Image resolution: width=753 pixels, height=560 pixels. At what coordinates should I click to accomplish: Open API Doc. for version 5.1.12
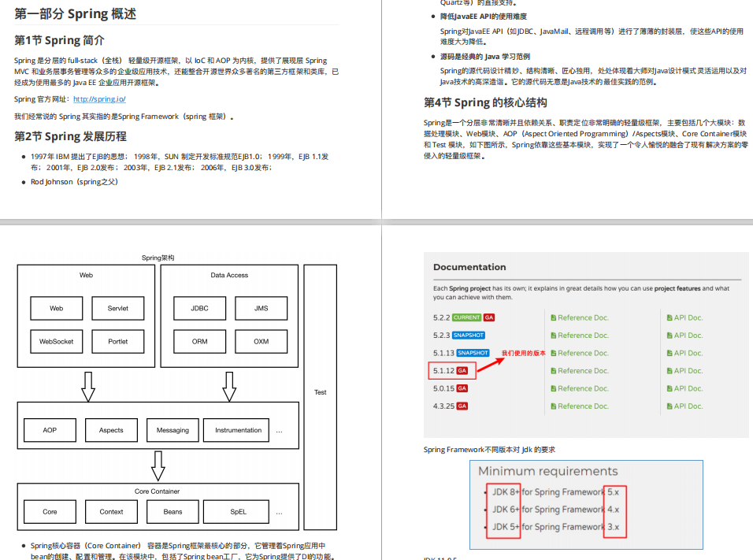tap(688, 371)
